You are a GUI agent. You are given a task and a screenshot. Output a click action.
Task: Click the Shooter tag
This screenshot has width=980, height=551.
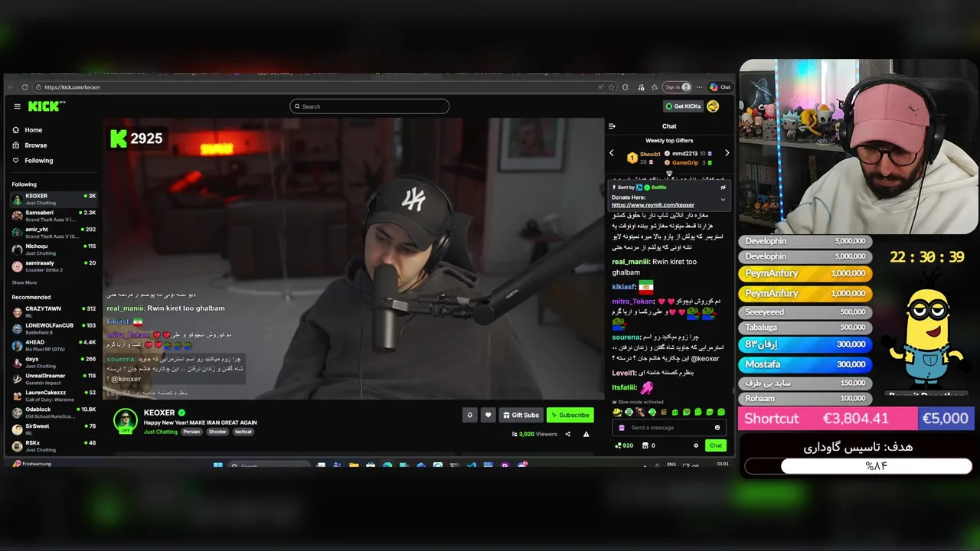[217, 432]
